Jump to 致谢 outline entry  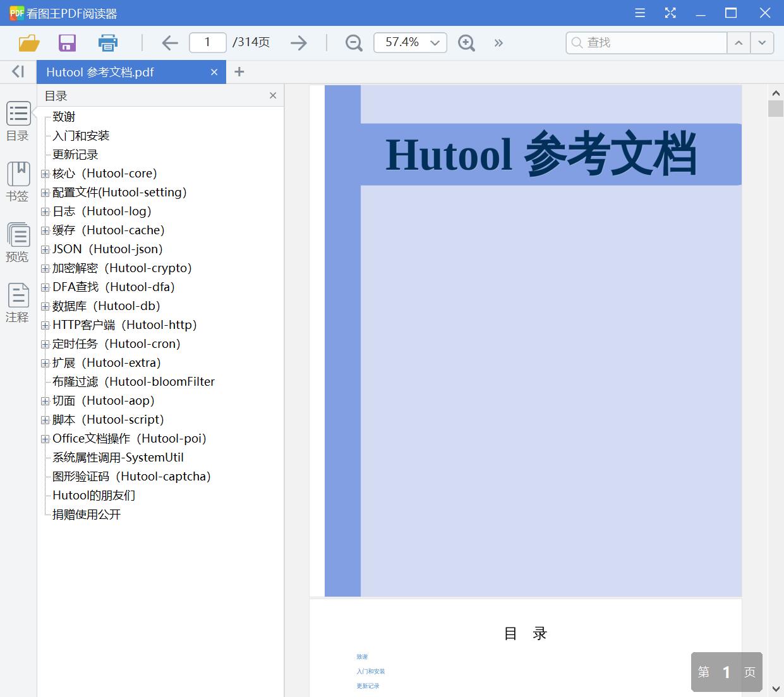64,117
